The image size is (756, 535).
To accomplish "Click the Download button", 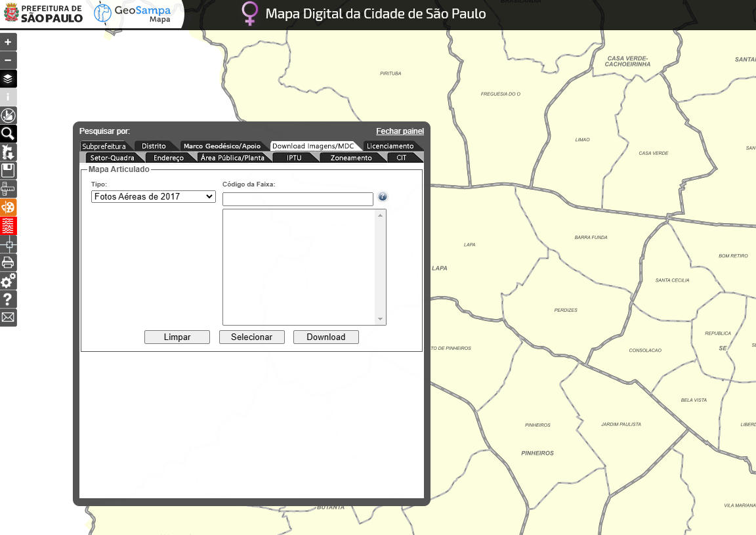I will pyautogui.click(x=326, y=337).
